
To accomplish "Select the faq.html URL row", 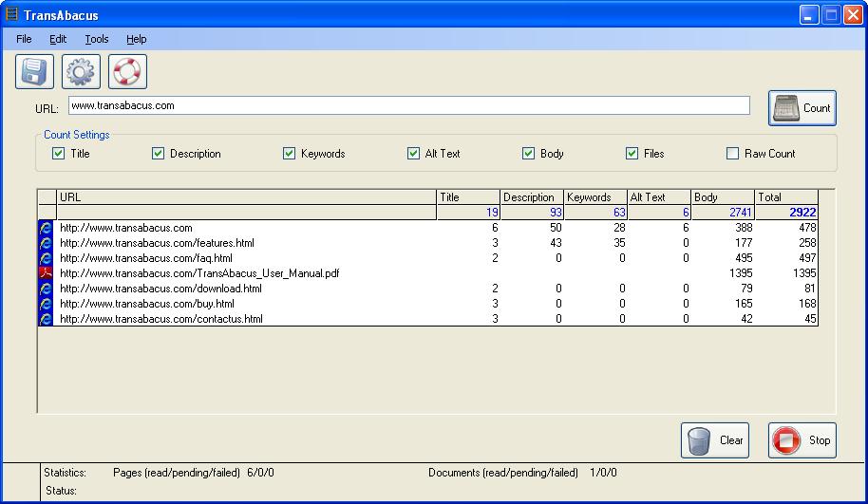I will click(428, 258).
